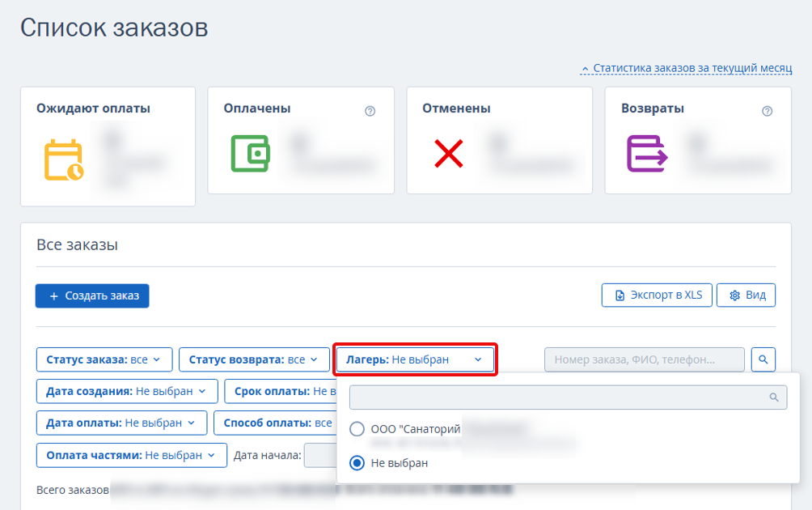The width and height of the screenshot is (812, 510).
Task: Click the Экспорт в XLS button
Action: pyautogui.click(x=657, y=295)
